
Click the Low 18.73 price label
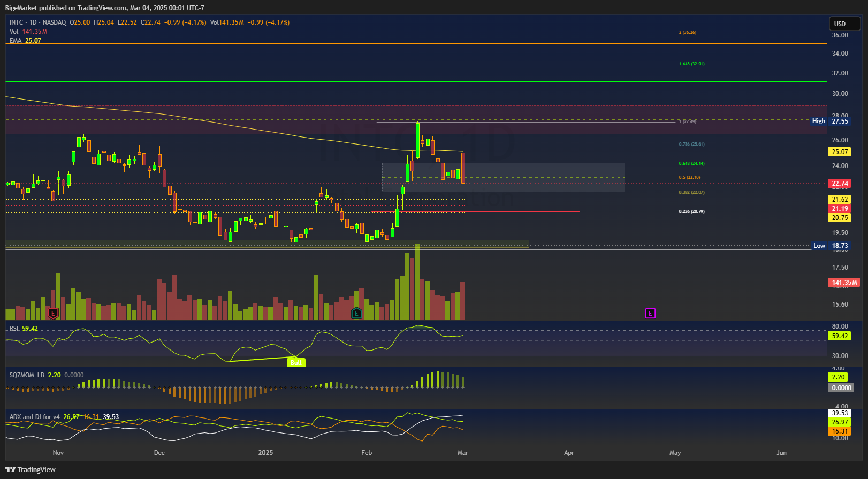coord(831,246)
